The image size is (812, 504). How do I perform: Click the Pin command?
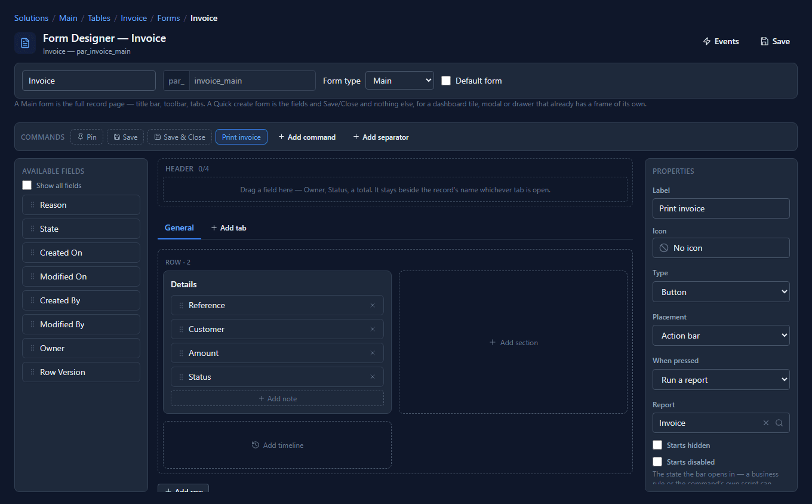(x=87, y=137)
